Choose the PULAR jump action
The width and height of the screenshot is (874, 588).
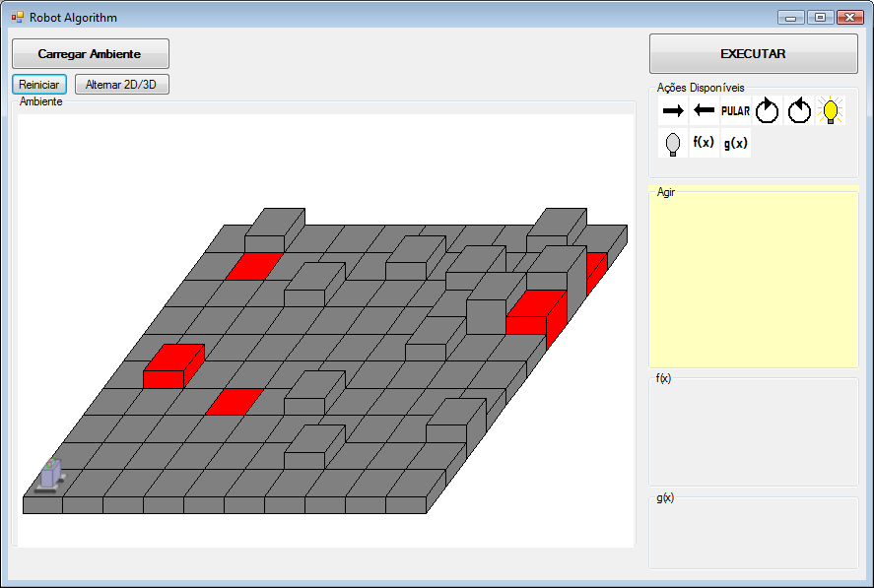736,110
